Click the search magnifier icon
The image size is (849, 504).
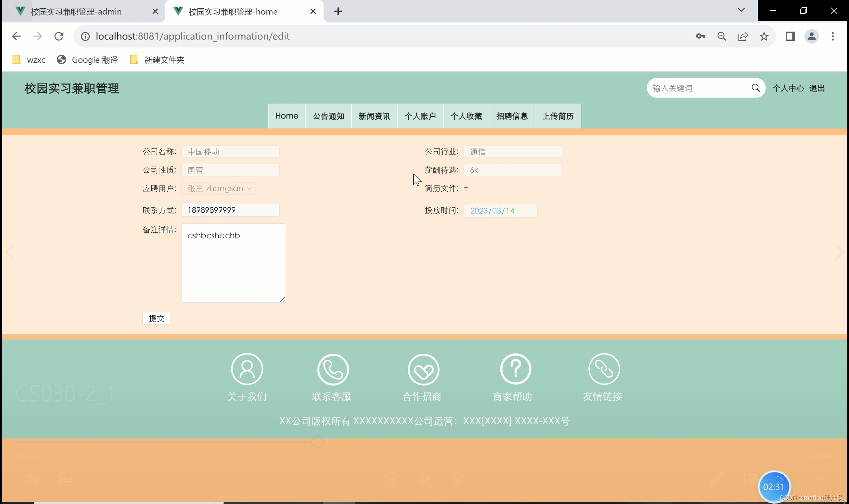pyautogui.click(x=755, y=88)
